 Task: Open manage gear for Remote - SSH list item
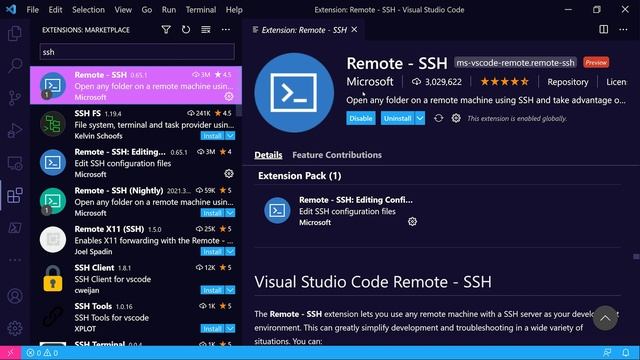(229, 96)
